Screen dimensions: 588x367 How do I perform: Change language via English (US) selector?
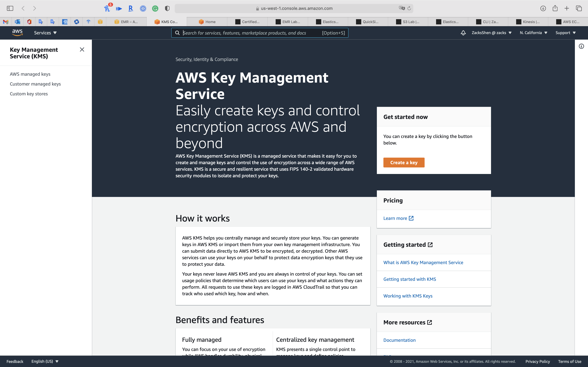pos(45,361)
